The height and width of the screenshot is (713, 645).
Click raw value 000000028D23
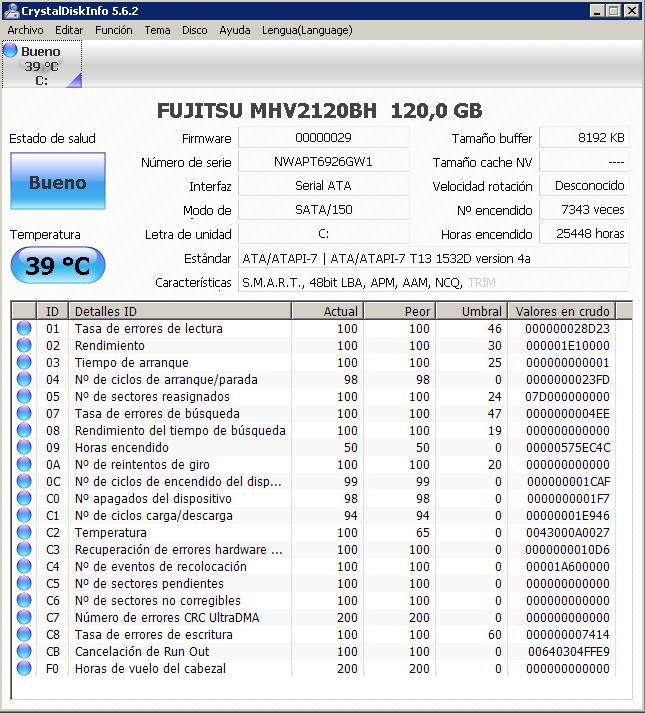click(567, 328)
